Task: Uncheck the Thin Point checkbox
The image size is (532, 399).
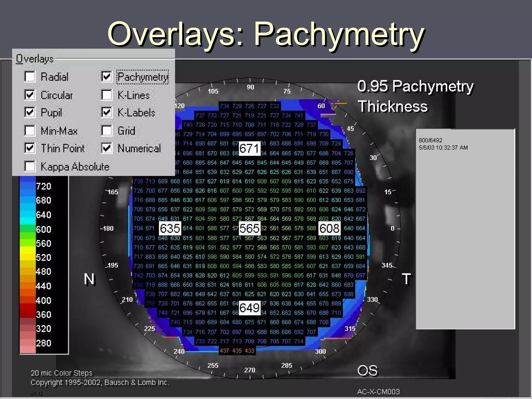Action: click(x=30, y=148)
